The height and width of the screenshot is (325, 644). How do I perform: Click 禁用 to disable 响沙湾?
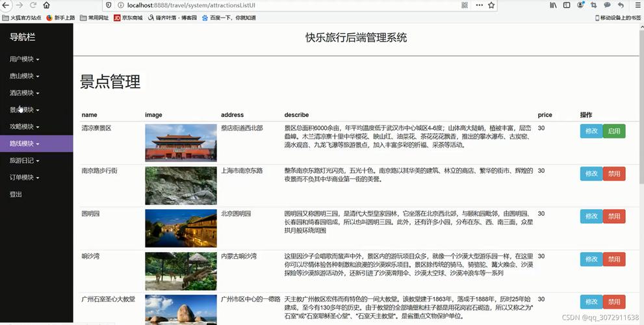pos(614,259)
